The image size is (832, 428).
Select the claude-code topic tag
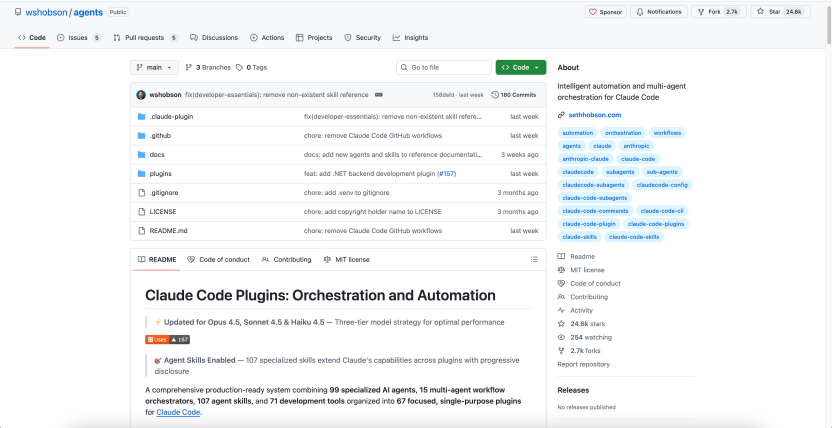point(637,158)
